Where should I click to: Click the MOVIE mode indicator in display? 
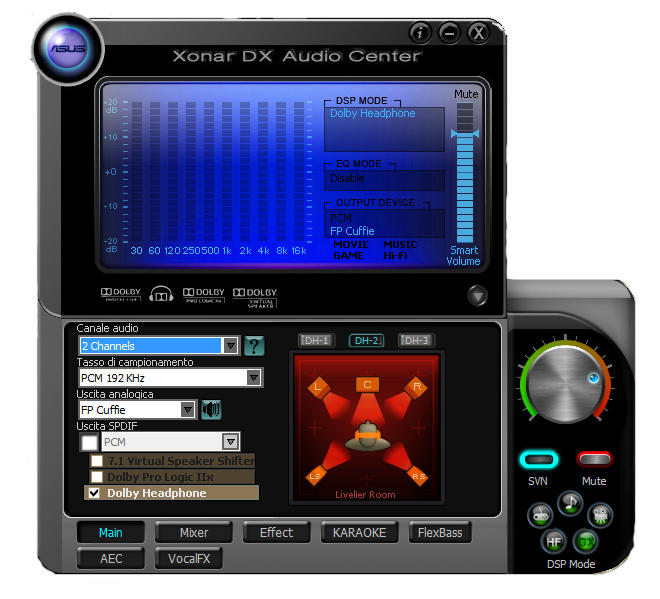351,245
